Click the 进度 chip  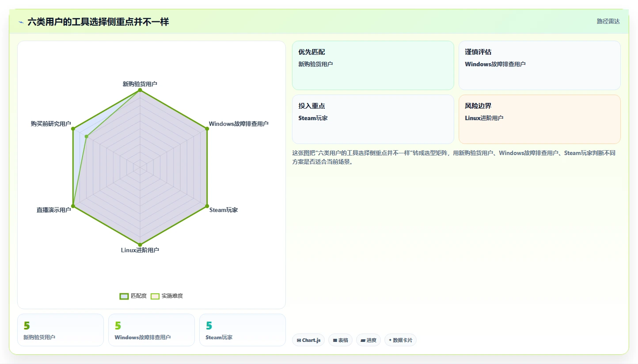click(x=368, y=340)
